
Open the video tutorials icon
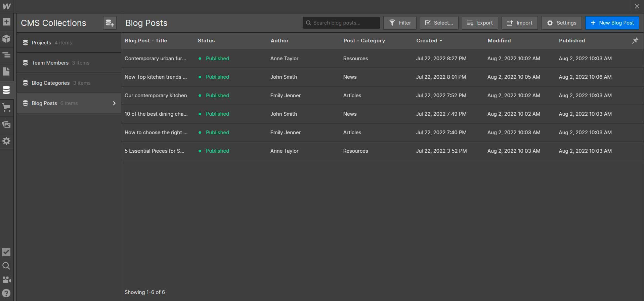click(x=6, y=280)
